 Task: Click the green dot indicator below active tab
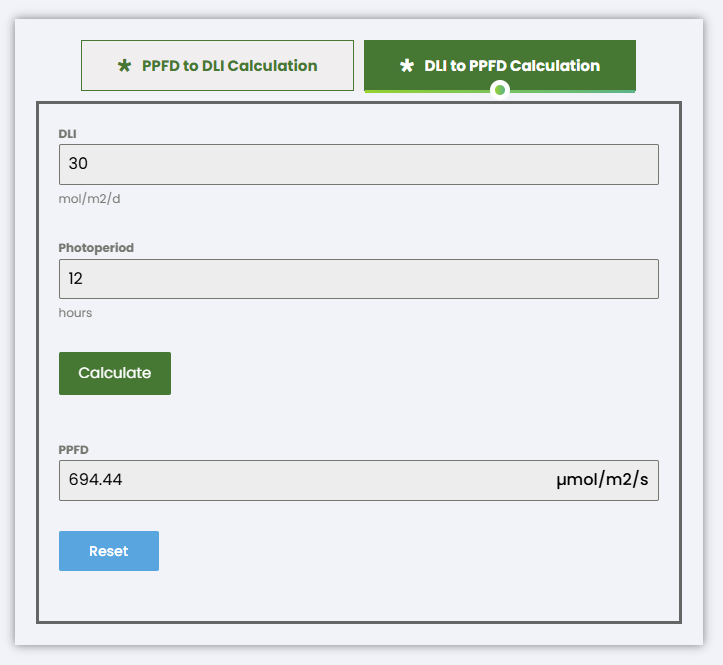click(500, 91)
